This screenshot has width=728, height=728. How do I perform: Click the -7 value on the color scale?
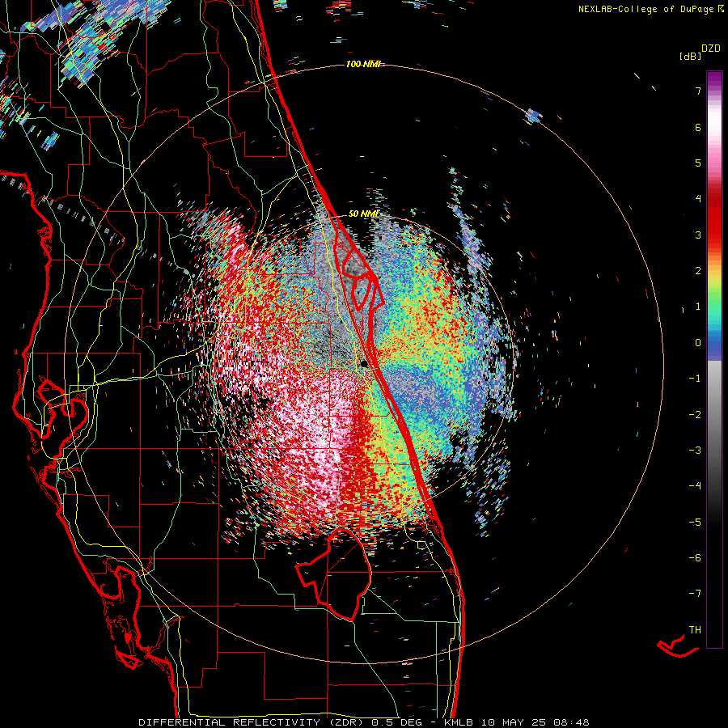click(695, 594)
